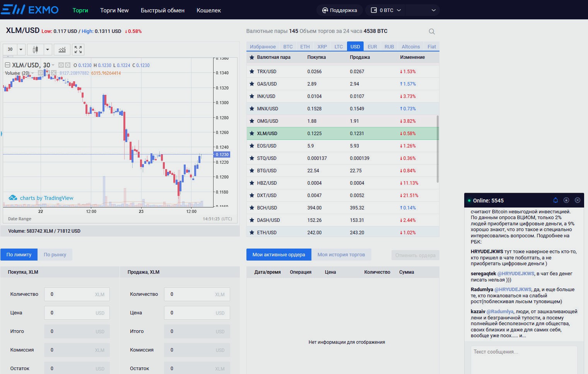
Task: Click the chat lock icon
Action: 566,200
